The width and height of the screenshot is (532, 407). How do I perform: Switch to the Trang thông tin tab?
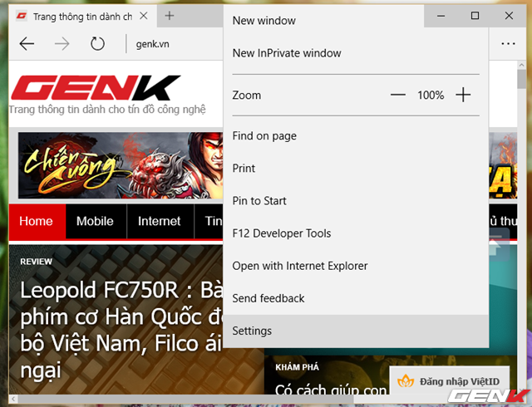83,17
